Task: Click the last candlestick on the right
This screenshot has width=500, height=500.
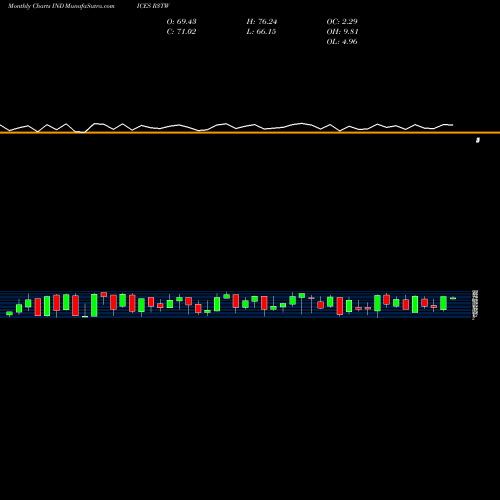Action: pyautogui.click(x=453, y=298)
